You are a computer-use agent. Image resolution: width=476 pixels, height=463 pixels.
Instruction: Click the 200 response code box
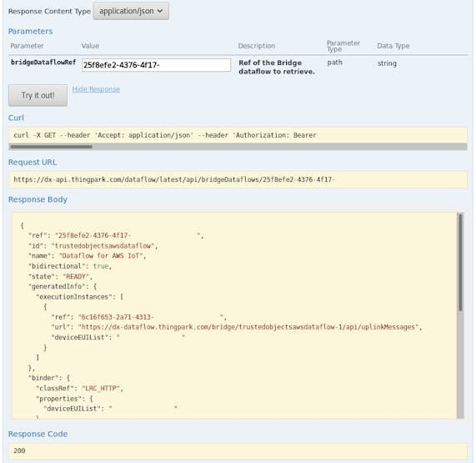(x=238, y=450)
